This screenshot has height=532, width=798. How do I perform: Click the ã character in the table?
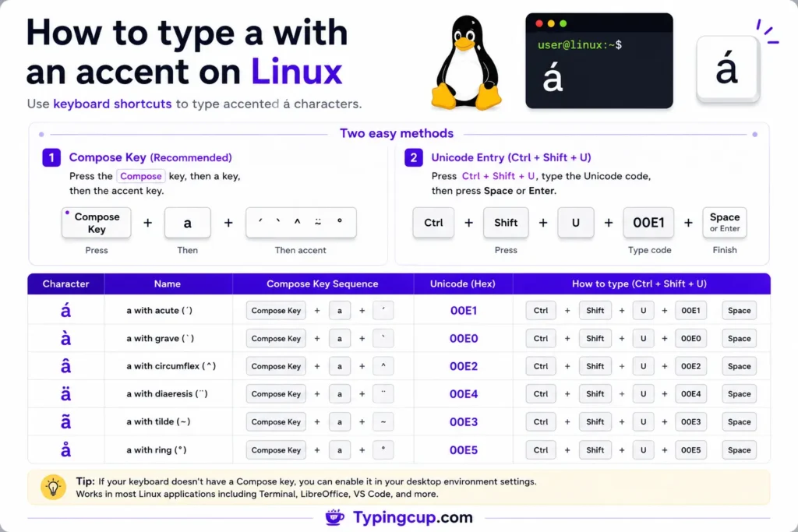click(65, 421)
